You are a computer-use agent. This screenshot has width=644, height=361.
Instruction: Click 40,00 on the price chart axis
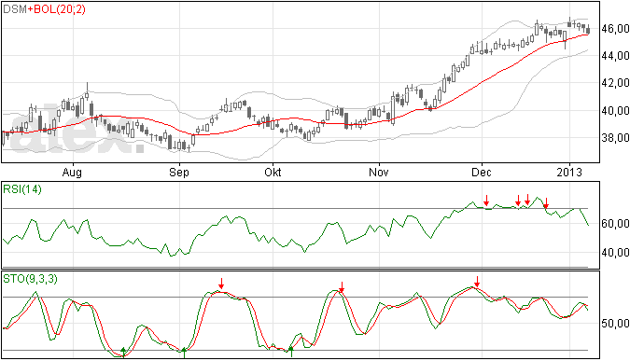pyautogui.click(x=615, y=111)
